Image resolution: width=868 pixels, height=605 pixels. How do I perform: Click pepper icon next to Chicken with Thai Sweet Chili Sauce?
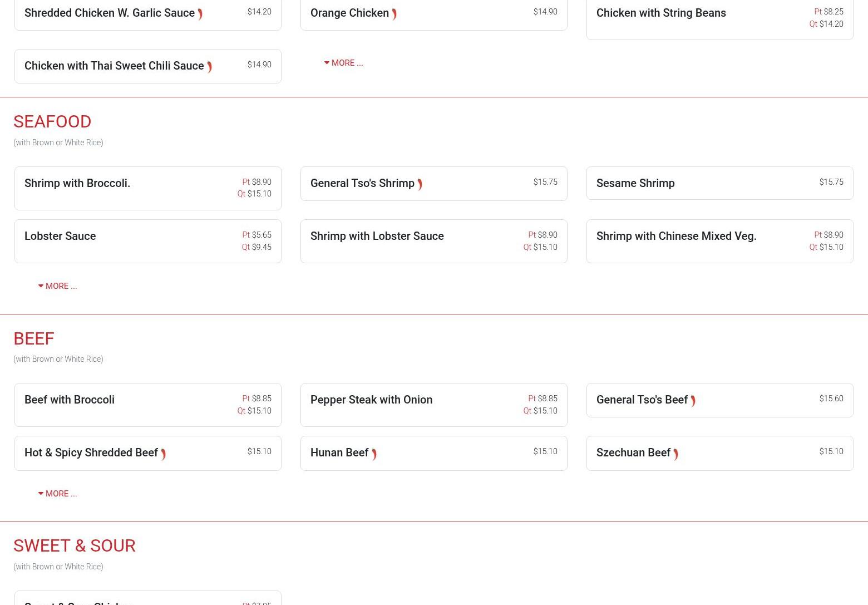pos(209,67)
